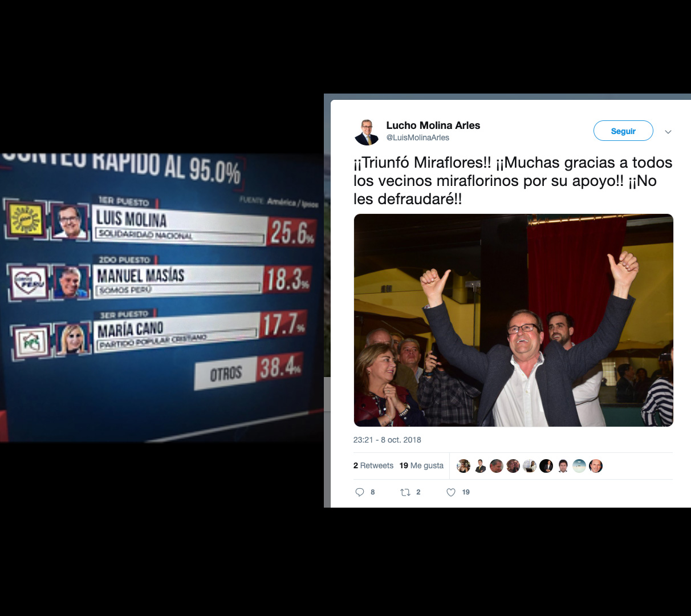
Task: Click the third liker avatar
Action: (x=497, y=466)
